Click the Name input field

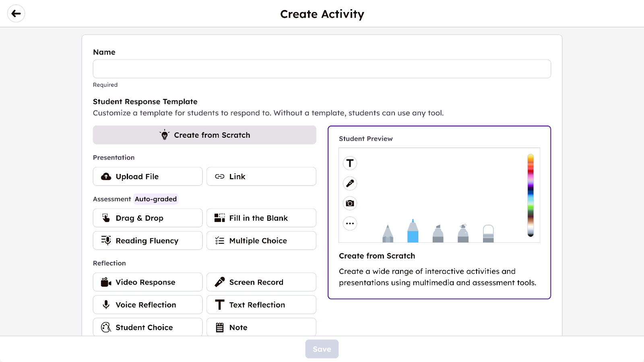point(322,69)
